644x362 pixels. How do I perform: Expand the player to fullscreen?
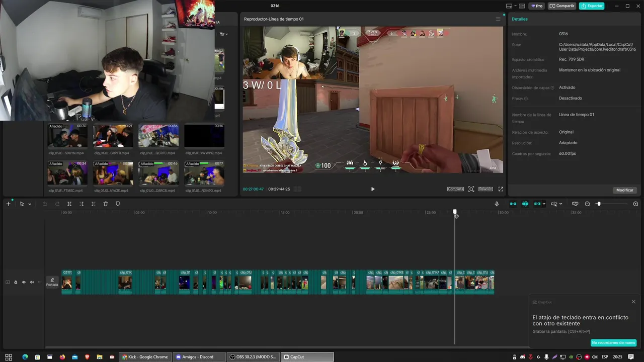pos(501,189)
